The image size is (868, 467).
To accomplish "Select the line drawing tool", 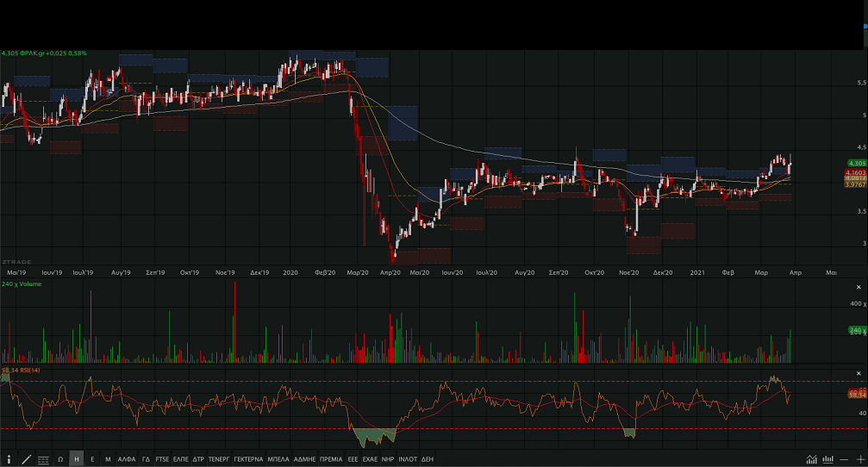I will (x=26, y=459).
